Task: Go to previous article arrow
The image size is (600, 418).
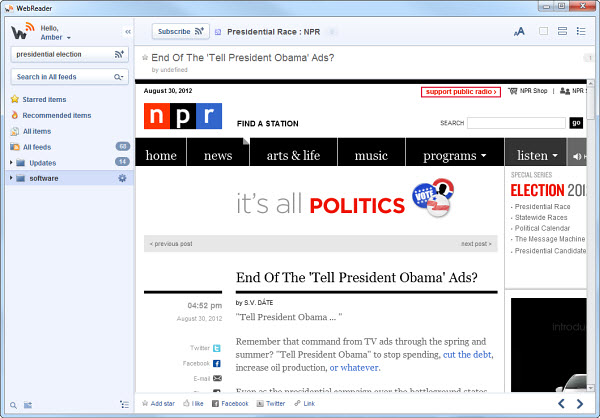Action: (x=561, y=403)
